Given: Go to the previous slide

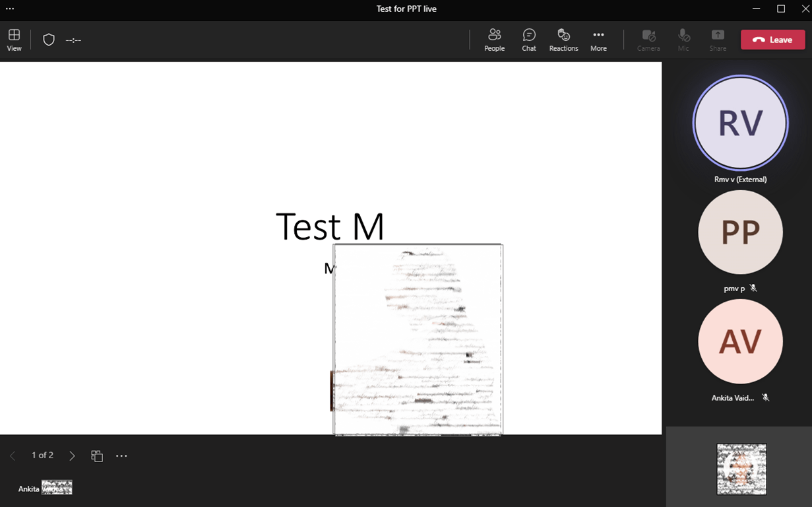Looking at the screenshot, I should click(13, 456).
